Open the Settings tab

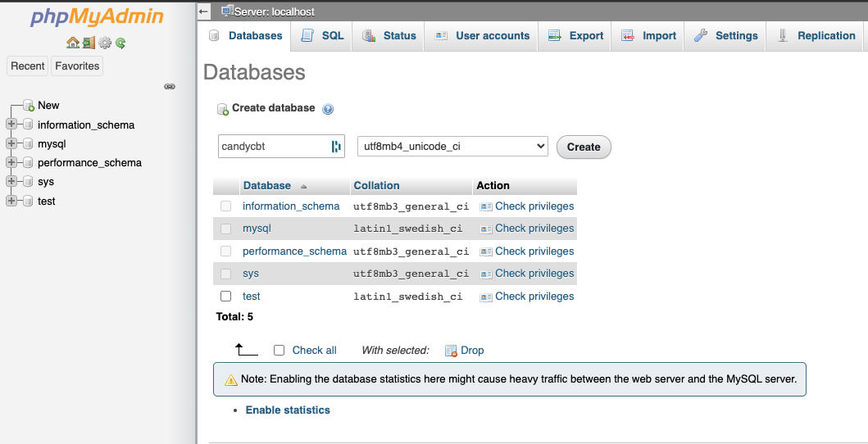coord(725,36)
